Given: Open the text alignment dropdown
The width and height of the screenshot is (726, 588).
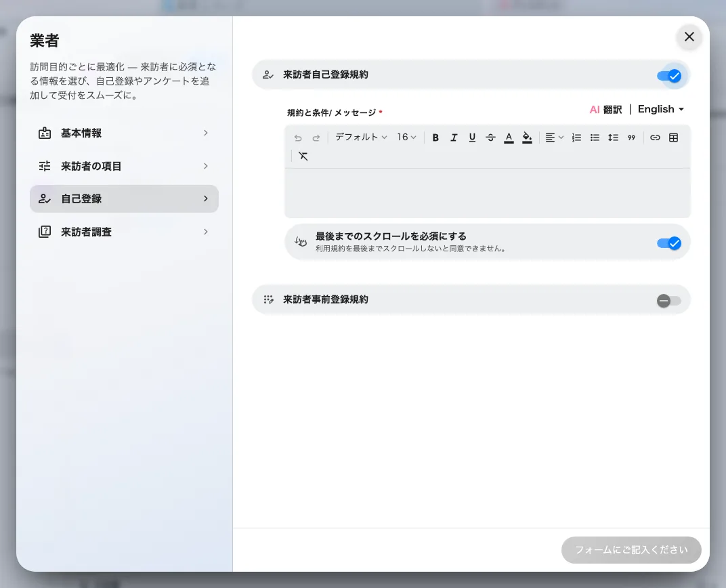Looking at the screenshot, I should click(554, 138).
